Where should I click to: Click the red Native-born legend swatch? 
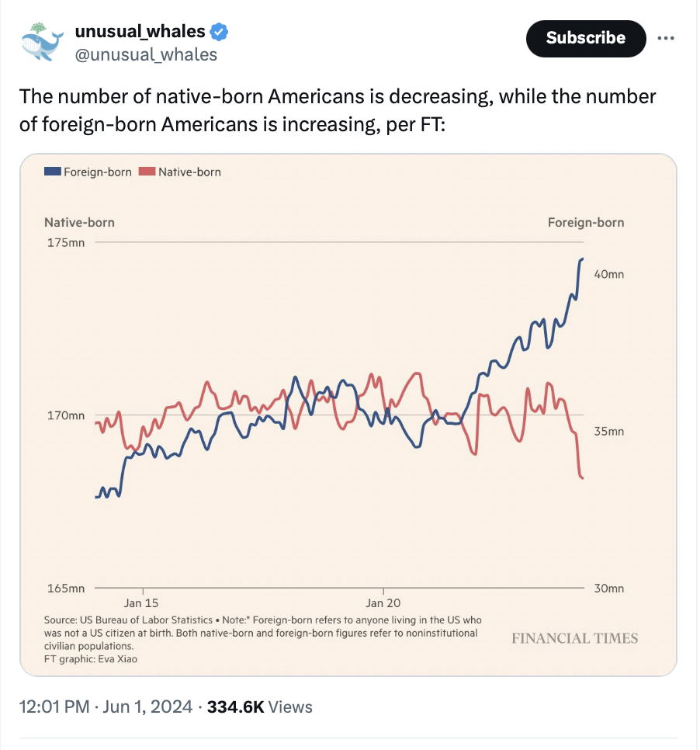(x=147, y=172)
